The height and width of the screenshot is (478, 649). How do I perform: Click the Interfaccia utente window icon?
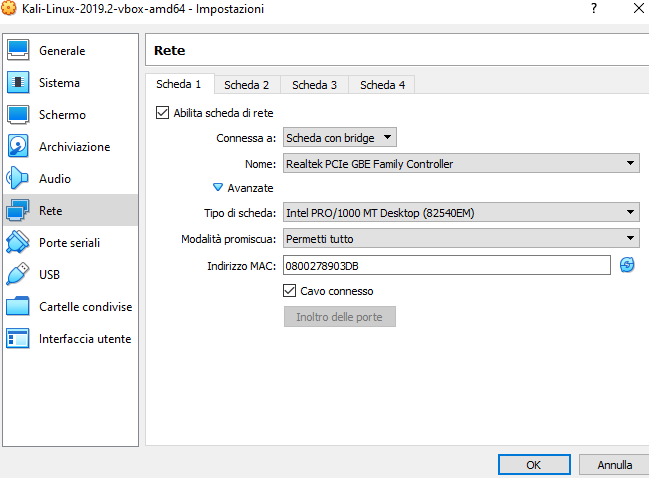click(18, 338)
